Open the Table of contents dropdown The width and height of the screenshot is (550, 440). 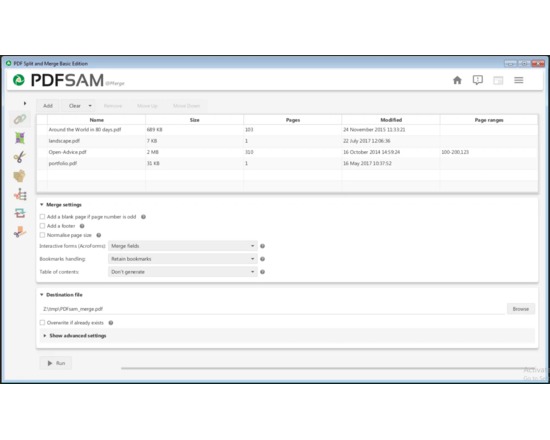183,272
